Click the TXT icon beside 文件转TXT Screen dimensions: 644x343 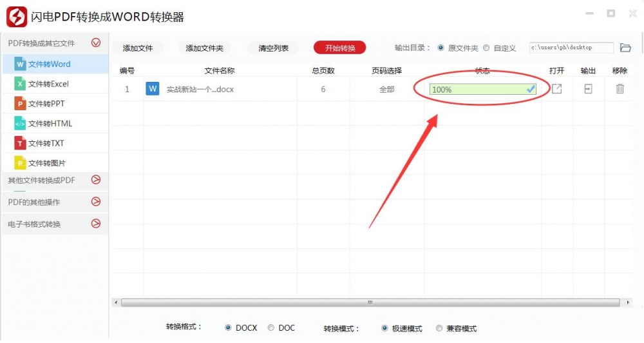point(20,143)
